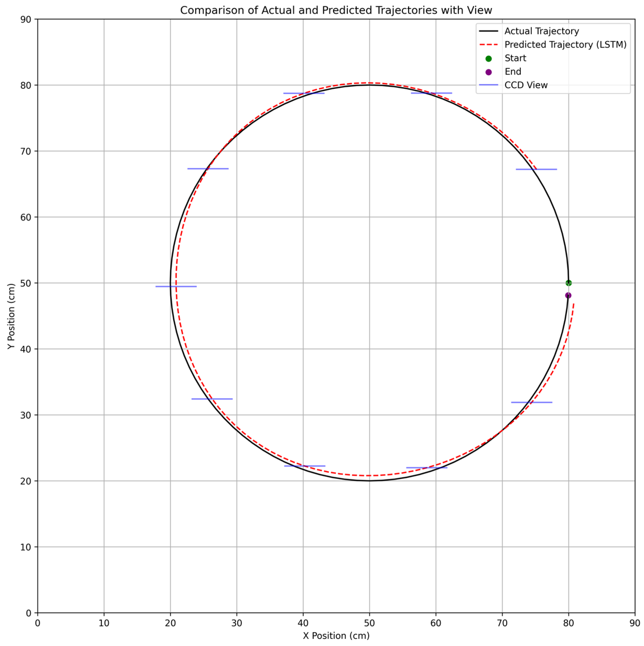Viewport: 644px width, 646px height.
Task: Click the black line sample in the legend
Action: click(488, 31)
